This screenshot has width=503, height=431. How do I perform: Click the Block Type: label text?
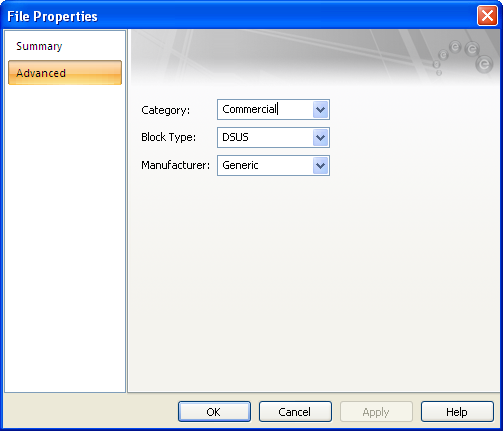click(169, 137)
